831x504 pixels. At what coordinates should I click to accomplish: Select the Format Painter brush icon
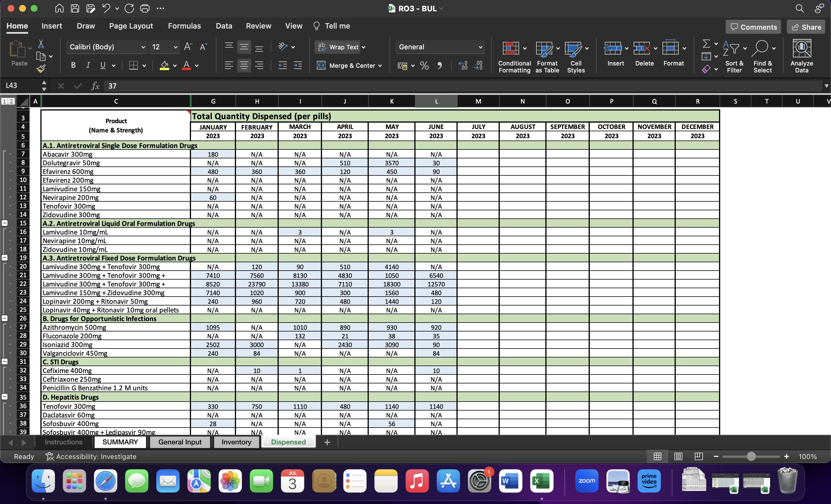click(x=41, y=69)
